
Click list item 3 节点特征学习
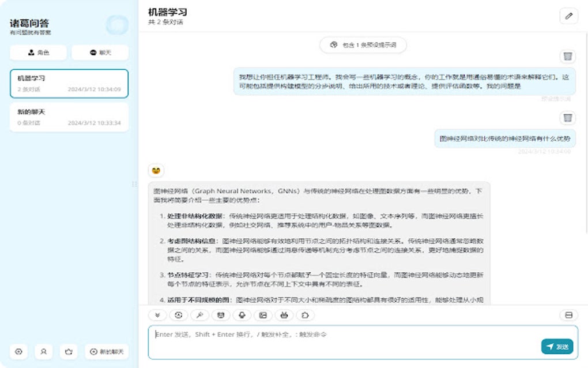tap(325, 280)
